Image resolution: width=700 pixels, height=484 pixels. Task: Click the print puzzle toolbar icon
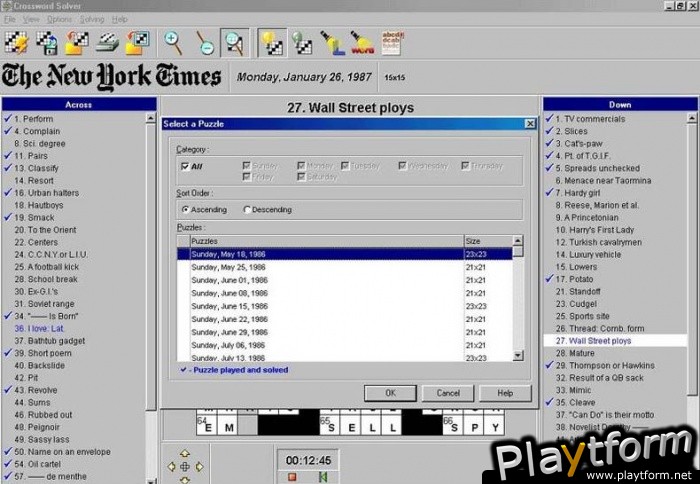(107, 42)
